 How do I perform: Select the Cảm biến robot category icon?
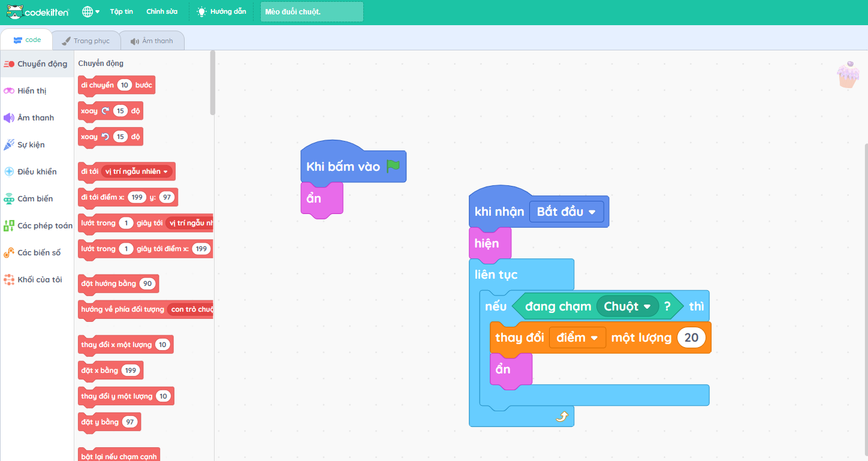9,199
